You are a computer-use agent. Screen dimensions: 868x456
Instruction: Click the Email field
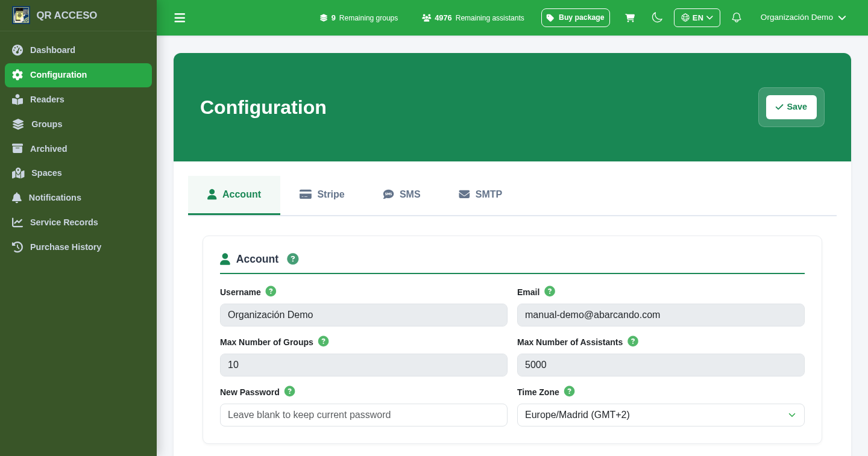click(661, 315)
